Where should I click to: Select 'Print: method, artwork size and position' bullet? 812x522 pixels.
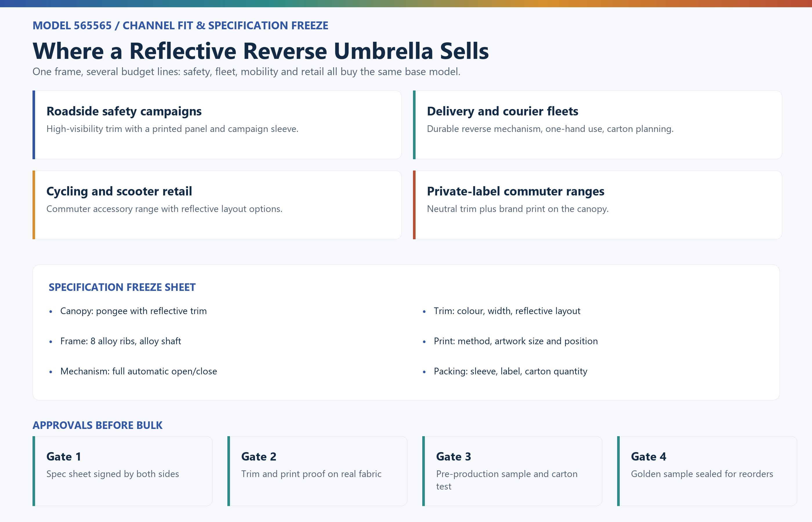tap(516, 341)
